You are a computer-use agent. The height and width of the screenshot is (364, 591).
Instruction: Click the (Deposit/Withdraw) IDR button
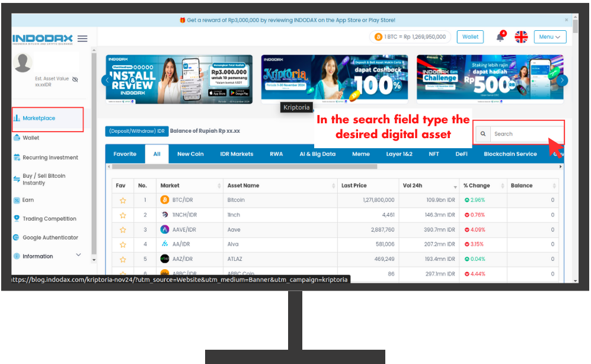point(137,131)
